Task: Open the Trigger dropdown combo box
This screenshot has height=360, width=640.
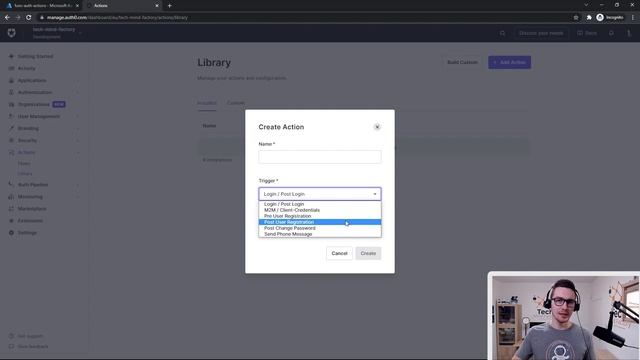Action: pyautogui.click(x=320, y=194)
